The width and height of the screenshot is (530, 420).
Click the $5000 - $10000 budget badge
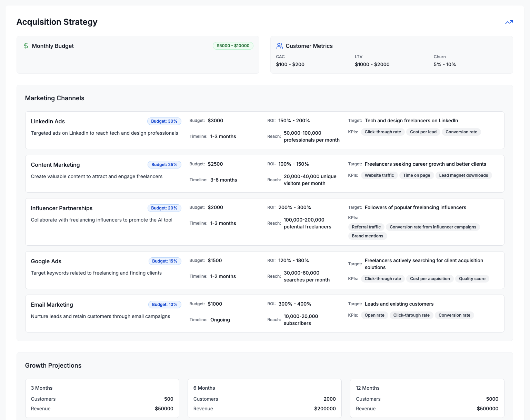pos(233,46)
